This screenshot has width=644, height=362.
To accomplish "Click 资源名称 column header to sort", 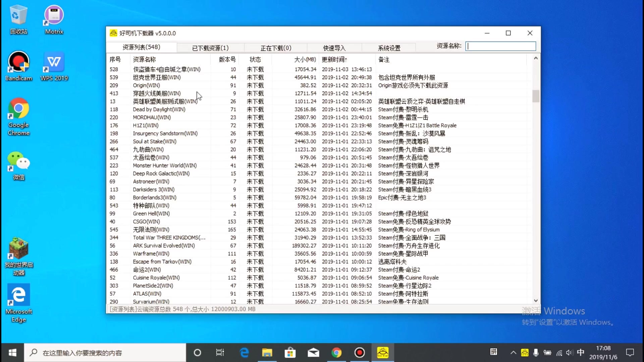I will pyautogui.click(x=144, y=59).
